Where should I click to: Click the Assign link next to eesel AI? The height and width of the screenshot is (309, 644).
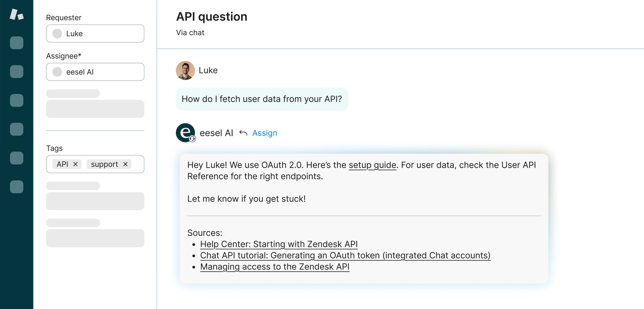(x=264, y=133)
